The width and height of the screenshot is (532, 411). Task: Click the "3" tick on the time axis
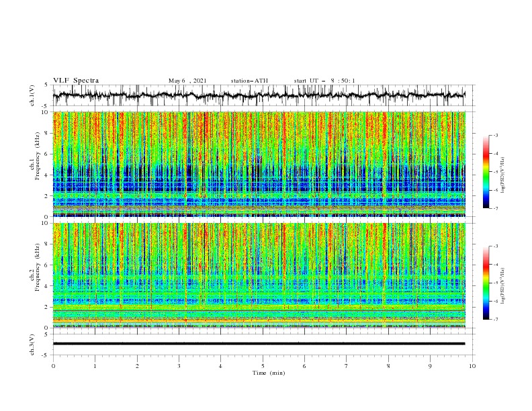179,366
